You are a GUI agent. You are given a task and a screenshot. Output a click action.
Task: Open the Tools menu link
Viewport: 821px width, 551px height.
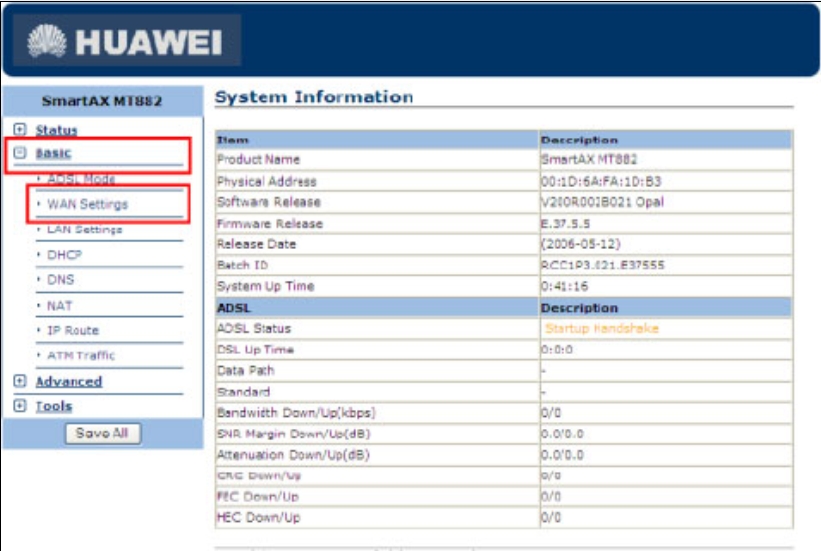(53, 406)
